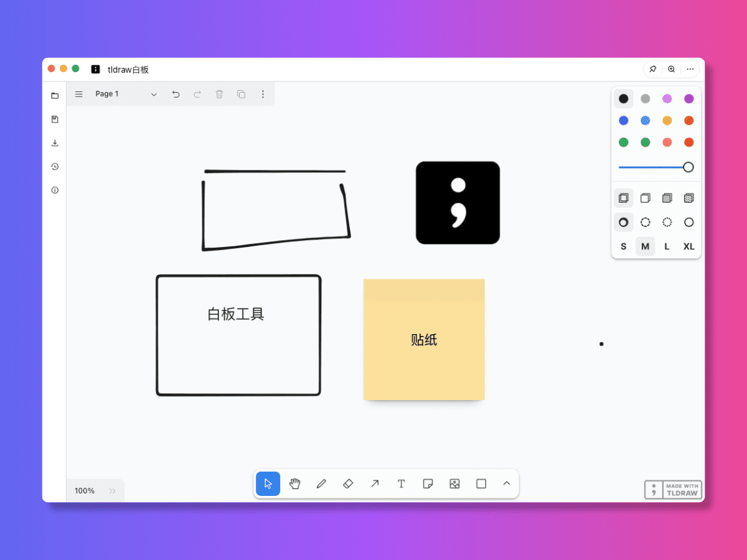
Task: Click the Undo arrow icon
Action: pos(176,94)
